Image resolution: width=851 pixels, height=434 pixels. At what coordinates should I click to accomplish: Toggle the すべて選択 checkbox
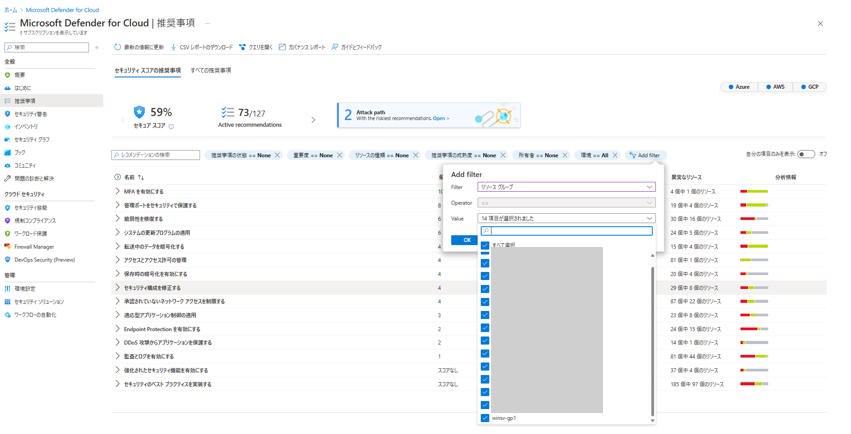[485, 246]
